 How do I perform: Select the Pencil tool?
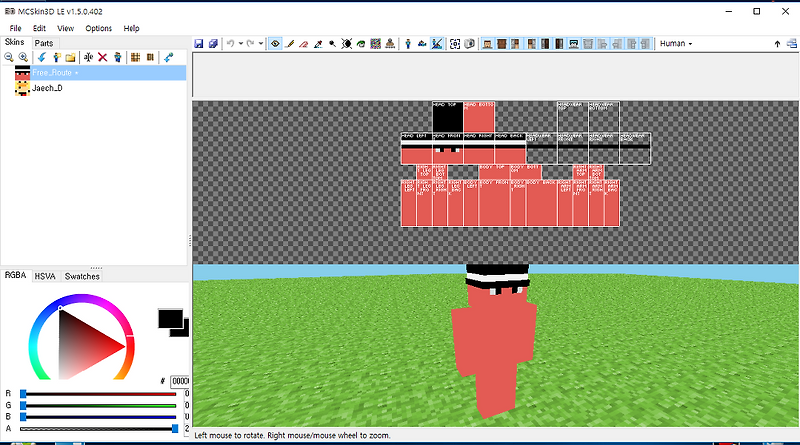pyautogui.click(x=290, y=44)
